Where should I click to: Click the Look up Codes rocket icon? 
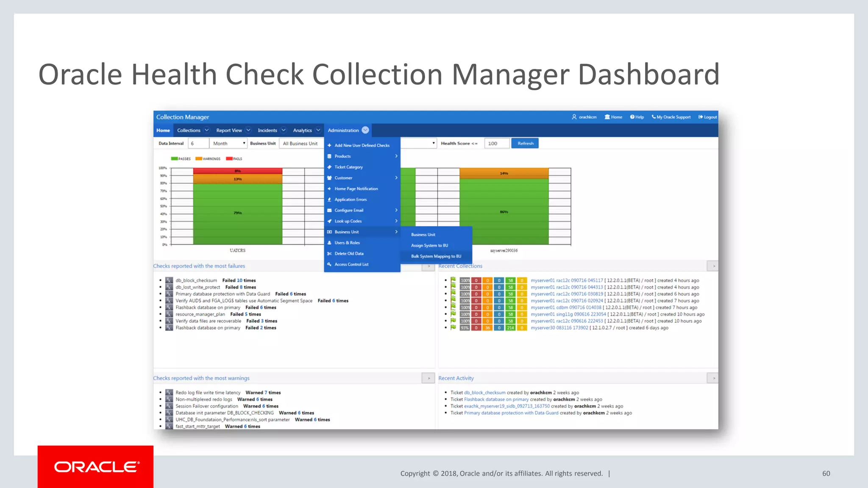point(329,221)
